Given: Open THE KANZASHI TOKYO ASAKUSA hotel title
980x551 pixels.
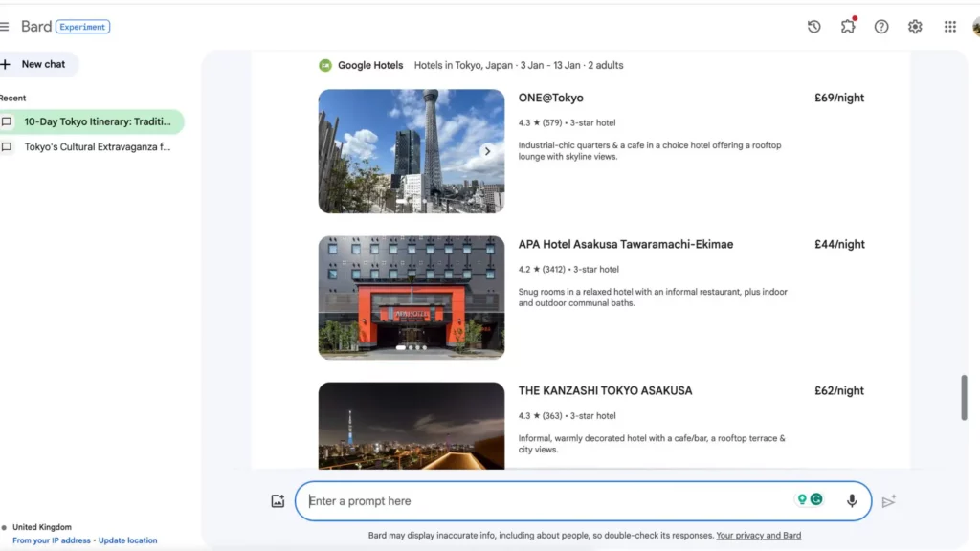Looking at the screenshot, I should click(605, 390).
